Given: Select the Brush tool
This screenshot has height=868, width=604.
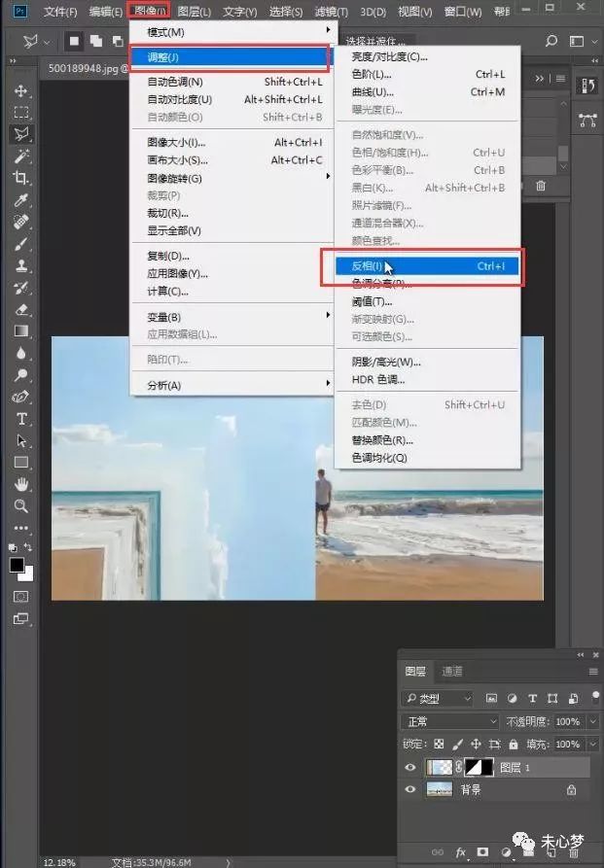Looking at the screenshot, I should pos(21,244).
